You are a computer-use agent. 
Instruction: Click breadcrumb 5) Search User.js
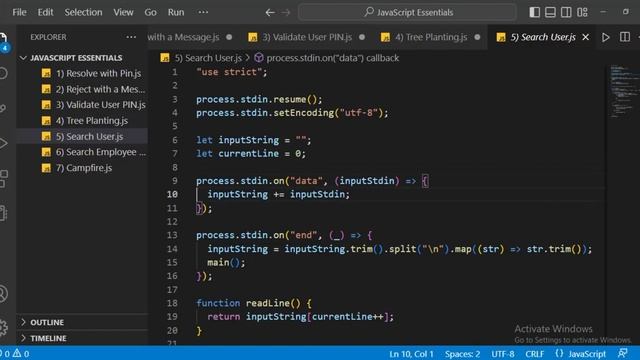[x=208, y=58]
